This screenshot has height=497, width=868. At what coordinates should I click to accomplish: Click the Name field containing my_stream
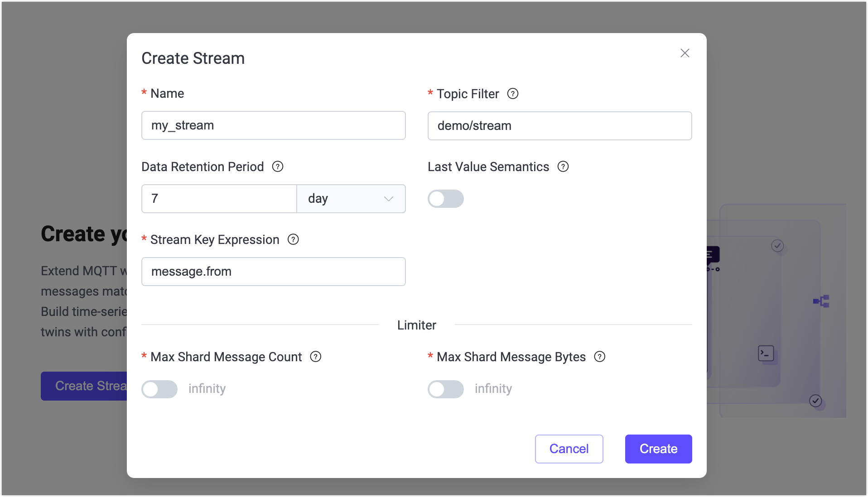[x=273, y=125]
